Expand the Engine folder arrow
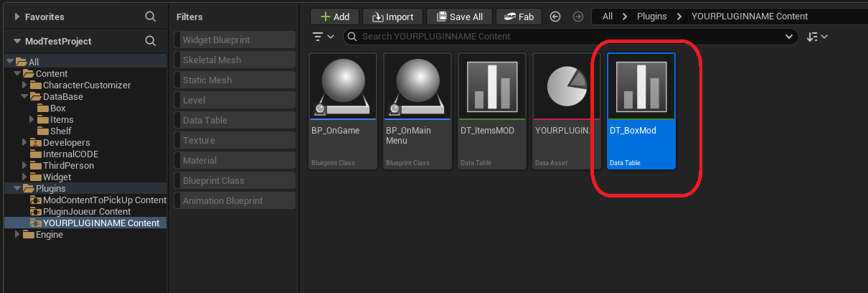This screenshot has height=293, width=868. pyautogui.click(x=17, y=235)
